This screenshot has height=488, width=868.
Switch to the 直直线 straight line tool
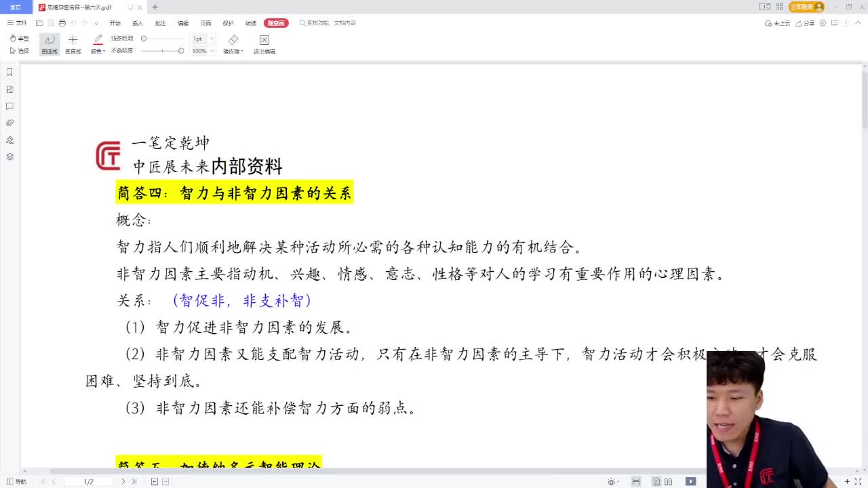pos(72,43)
